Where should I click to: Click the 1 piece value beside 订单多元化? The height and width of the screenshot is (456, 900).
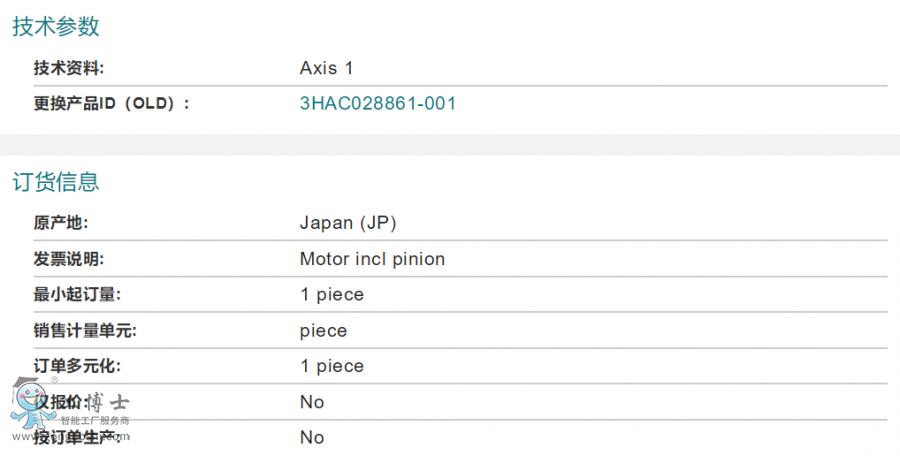click(332, 366)
